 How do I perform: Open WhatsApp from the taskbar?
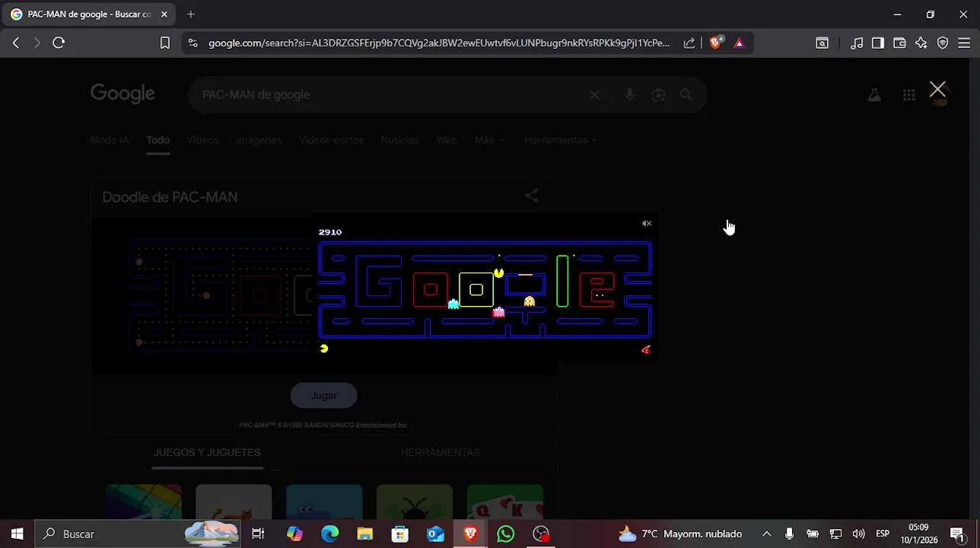(505, 534)
